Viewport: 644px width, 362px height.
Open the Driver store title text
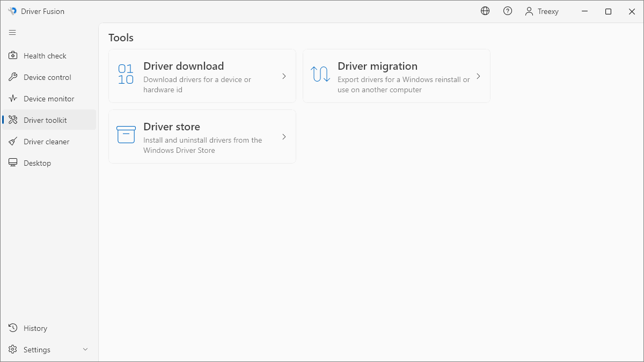click(172, 127)
